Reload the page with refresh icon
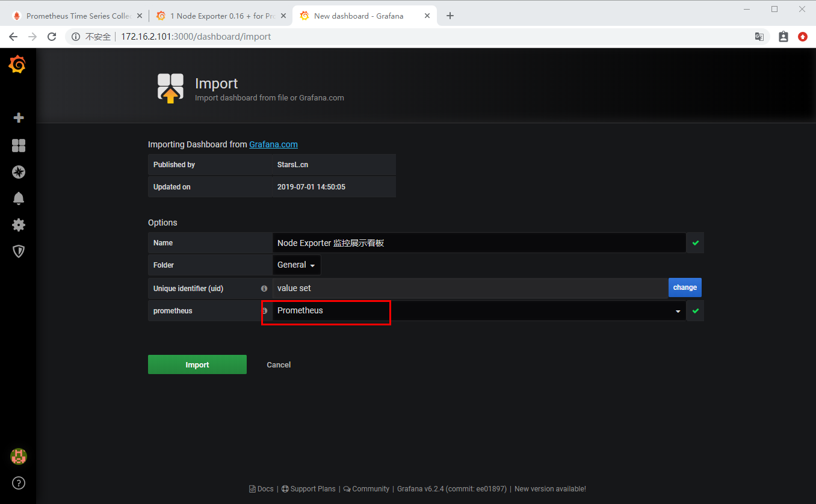This screenshot has width=816, height=504. point(52,37)
